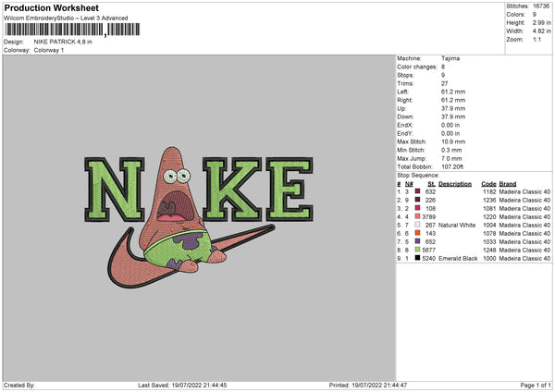The height and width of the screenshot is (392, 555).
Task: Select the "Emerald Black" description text
Action: (458, 258)
